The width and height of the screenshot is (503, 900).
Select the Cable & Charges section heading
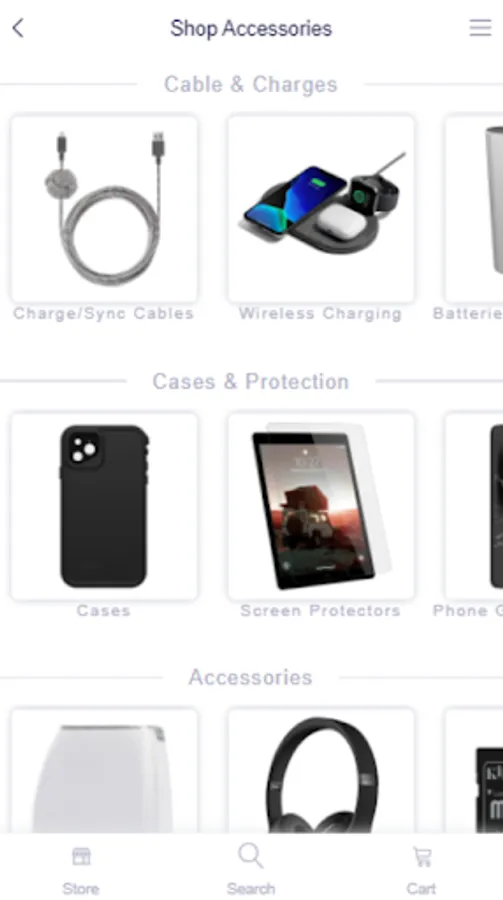(251, 84)
